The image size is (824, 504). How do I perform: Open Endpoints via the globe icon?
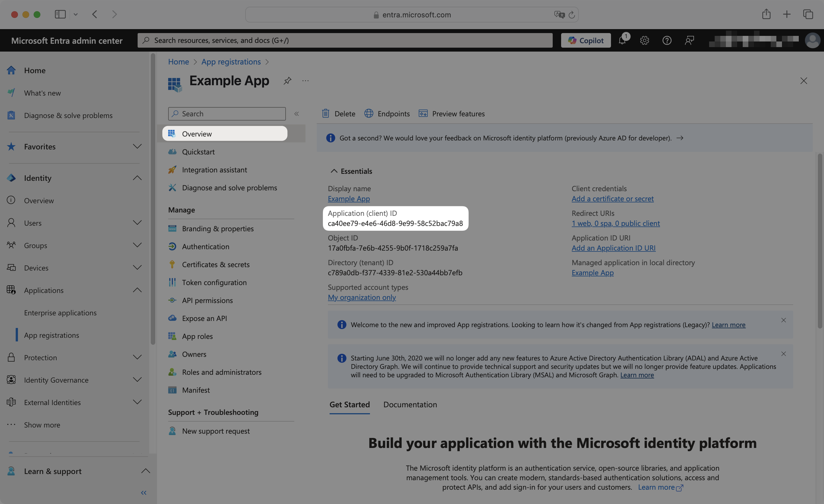point(369,113)
